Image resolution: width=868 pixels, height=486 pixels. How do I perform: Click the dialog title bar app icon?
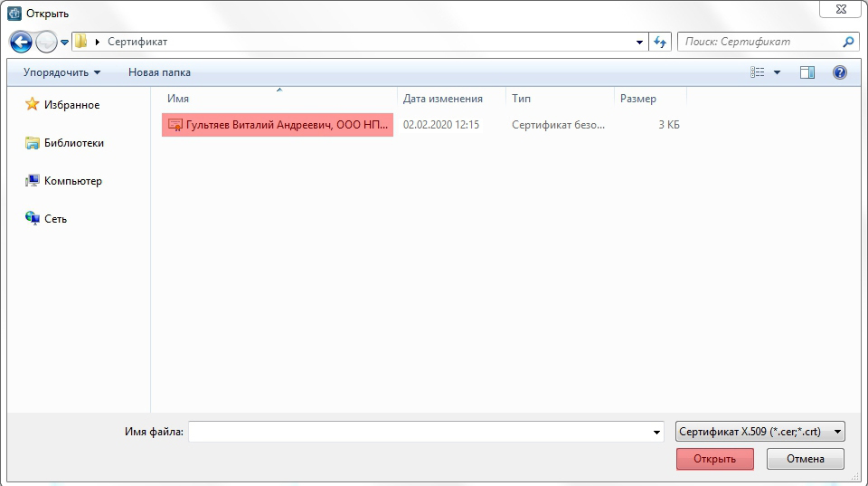tap(14, 13)
